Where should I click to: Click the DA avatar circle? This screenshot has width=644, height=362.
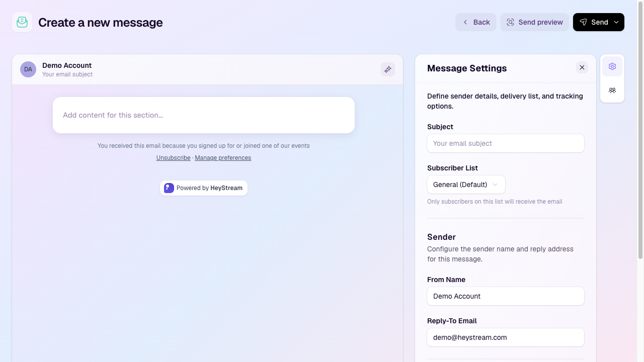pos(28,69)
